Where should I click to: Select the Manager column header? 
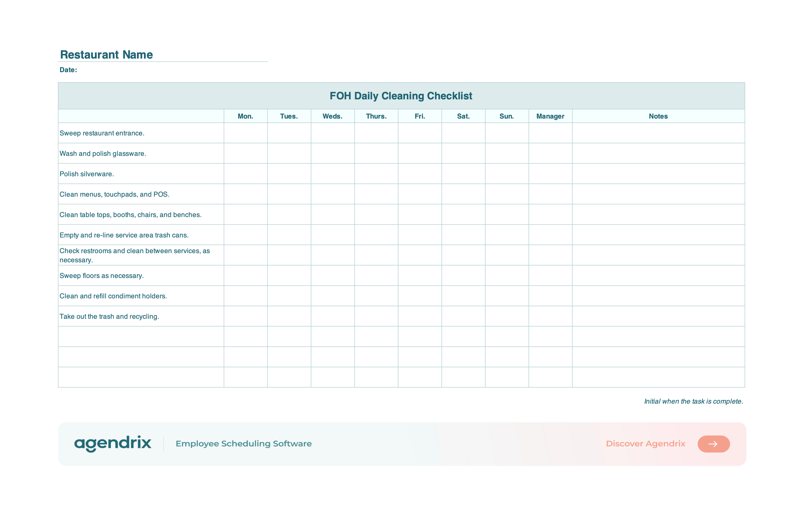coord(550,116)
